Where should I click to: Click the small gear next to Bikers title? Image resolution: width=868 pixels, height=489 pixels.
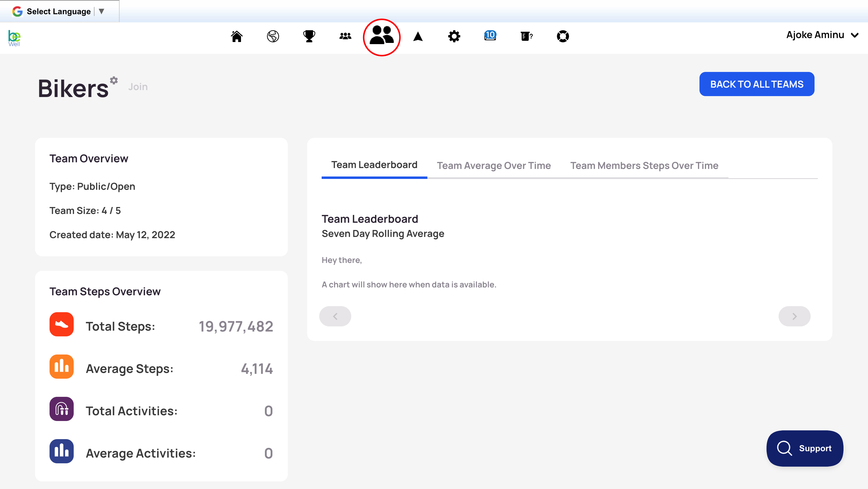pyautogui.click(x=114, y=80)
